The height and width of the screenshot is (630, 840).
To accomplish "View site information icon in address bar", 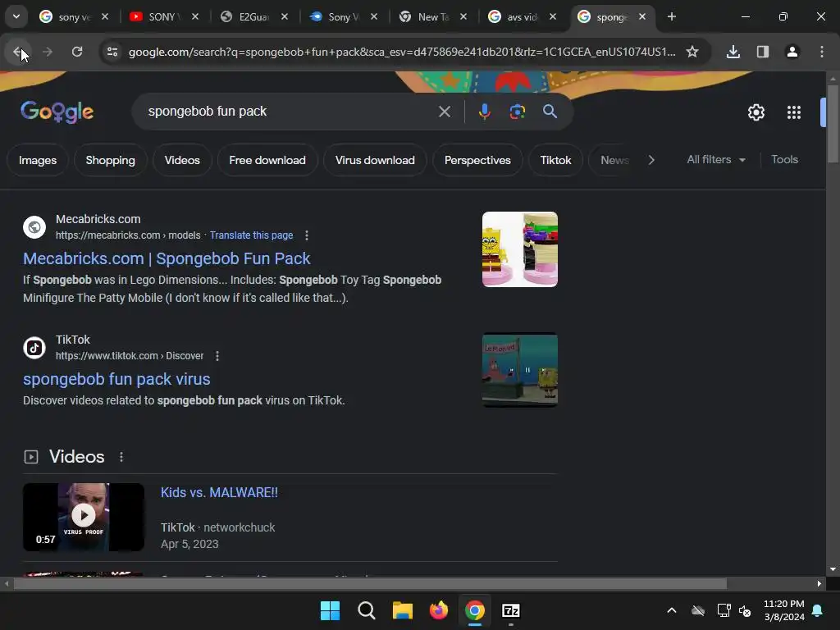I will click(x=112, y=52).
